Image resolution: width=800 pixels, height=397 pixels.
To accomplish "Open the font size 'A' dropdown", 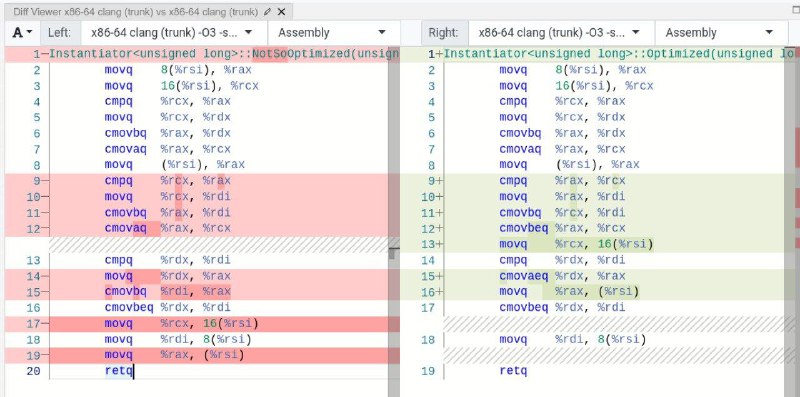I will point(22,33).
